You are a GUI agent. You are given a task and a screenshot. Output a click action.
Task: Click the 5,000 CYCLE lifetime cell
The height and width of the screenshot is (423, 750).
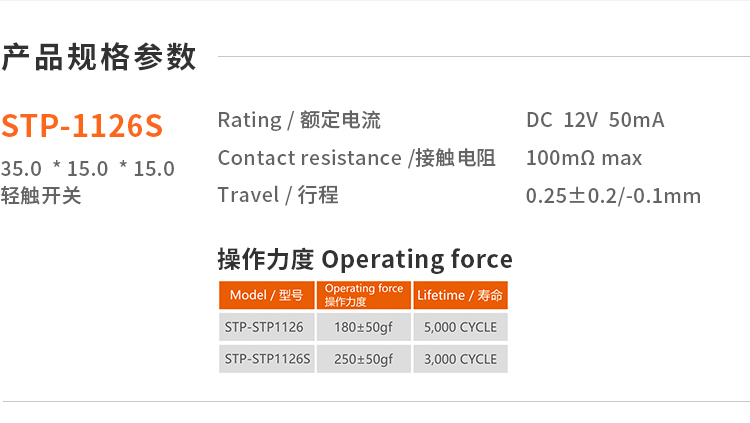[460, 327]
